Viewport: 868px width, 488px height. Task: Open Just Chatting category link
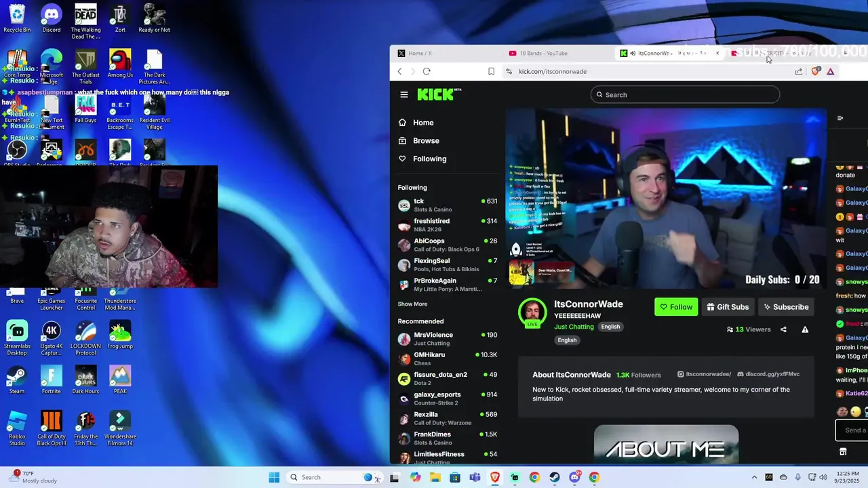point(574,327)
